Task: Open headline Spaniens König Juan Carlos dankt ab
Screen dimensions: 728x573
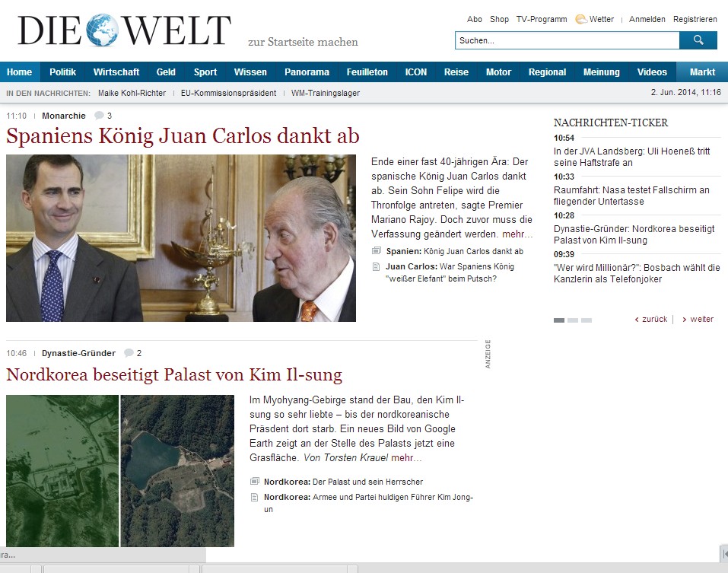Action: (x=183, y=136)
